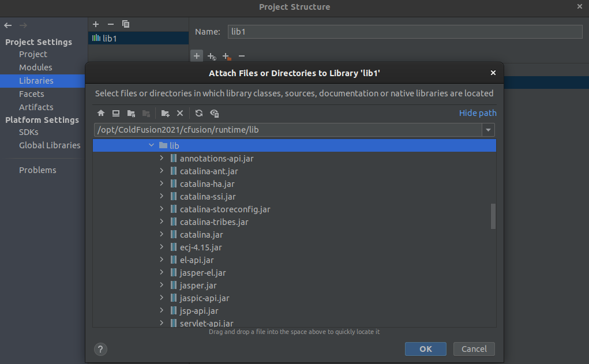Click the Hide path link
Screen dimensions: 589x364
click(478, 113)
